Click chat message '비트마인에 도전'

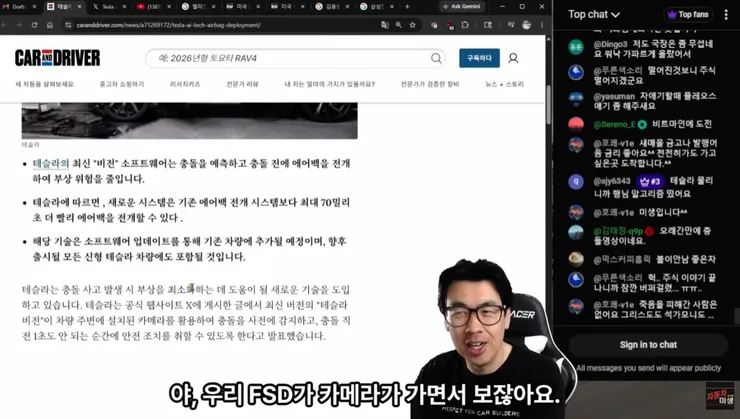tap(682, 124)
